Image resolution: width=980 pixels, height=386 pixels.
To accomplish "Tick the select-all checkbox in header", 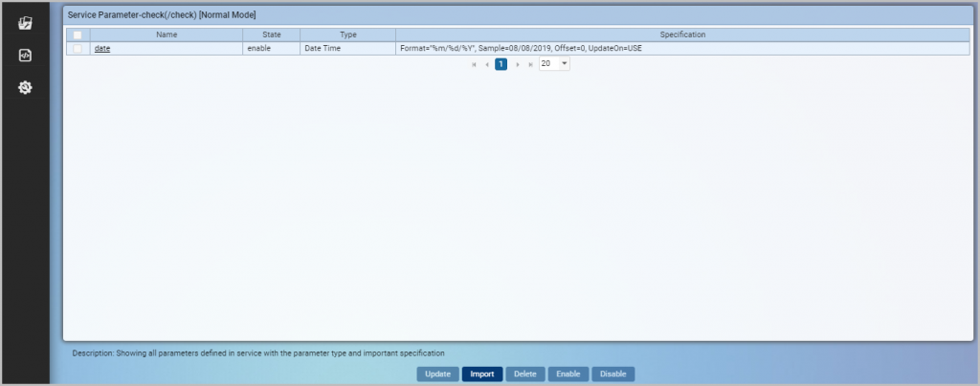I will pyautogui.click(x=78, y=35).
